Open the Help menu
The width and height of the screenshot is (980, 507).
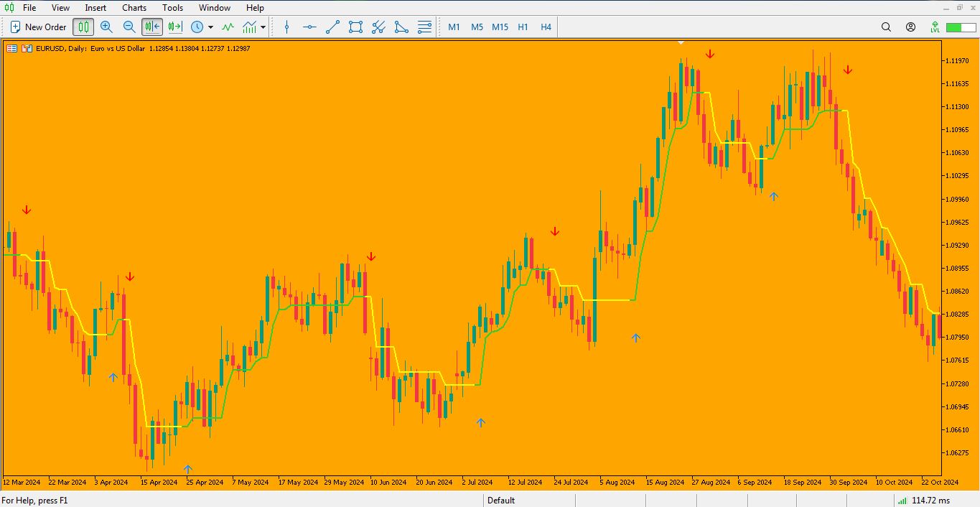(x=255, y=8)
